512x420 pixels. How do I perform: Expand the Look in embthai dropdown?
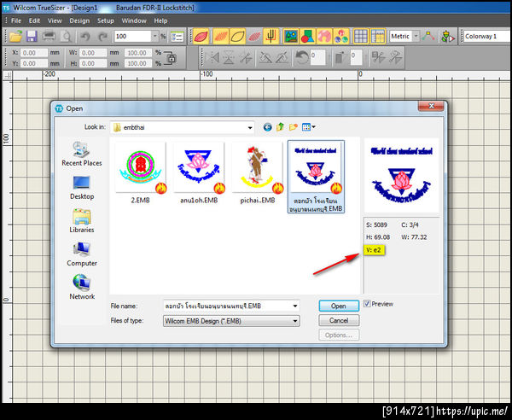click(x=250, y=128)
